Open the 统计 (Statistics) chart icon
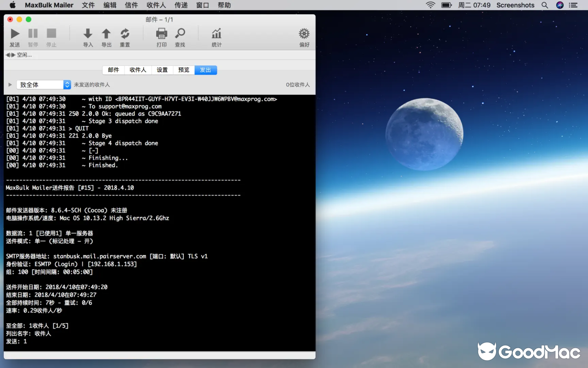Image resolution: width=588 pixels, height=368 pixels. (x=216, y=33)
